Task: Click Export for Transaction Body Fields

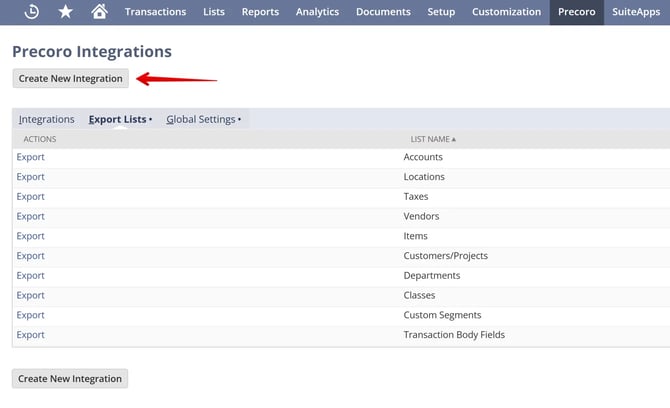Action: point(31,335)
